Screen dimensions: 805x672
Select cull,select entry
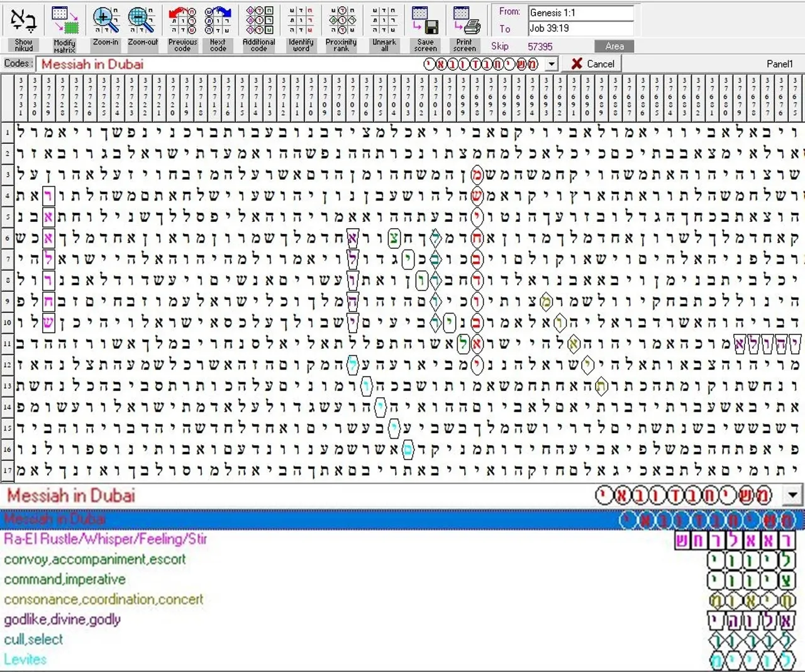(x=402, y=640)
